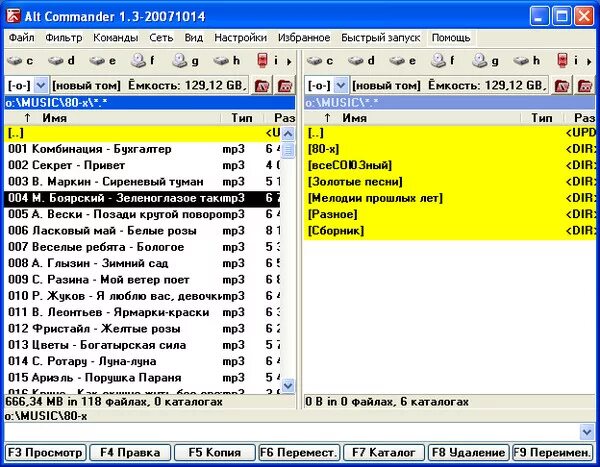This screenshot has width=600, height=467.
Task: Open the Избранное menu
Action: [x=304, y=38]
